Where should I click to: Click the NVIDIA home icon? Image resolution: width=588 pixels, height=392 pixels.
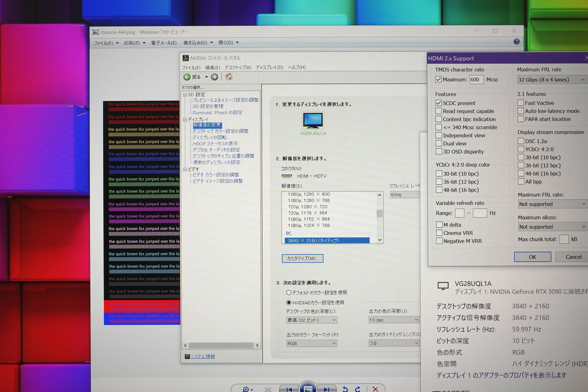click(228, 77)
